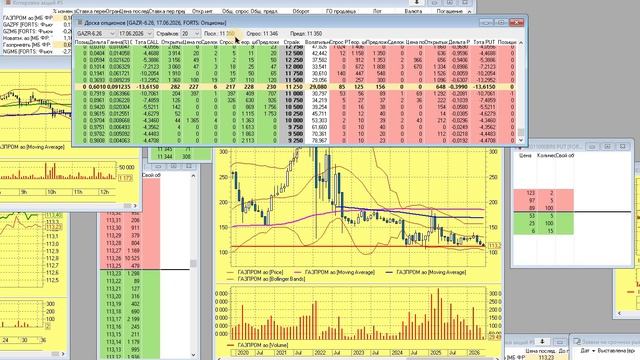Screen dimensions: 640x360
Task: Click the Цена header in PUT order book
Action: [525, 156]
